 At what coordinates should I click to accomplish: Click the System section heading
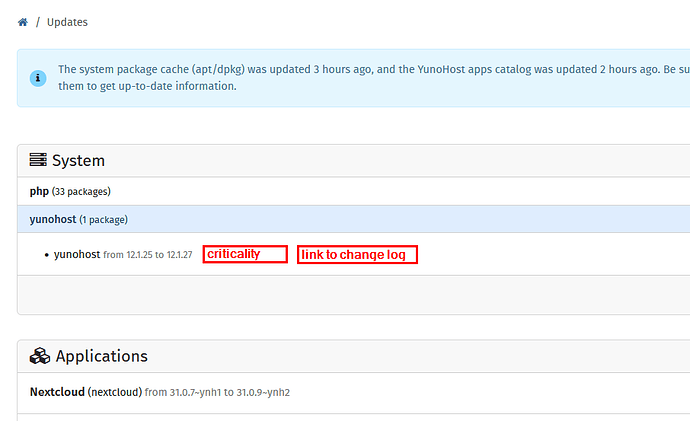click(78, 160)
